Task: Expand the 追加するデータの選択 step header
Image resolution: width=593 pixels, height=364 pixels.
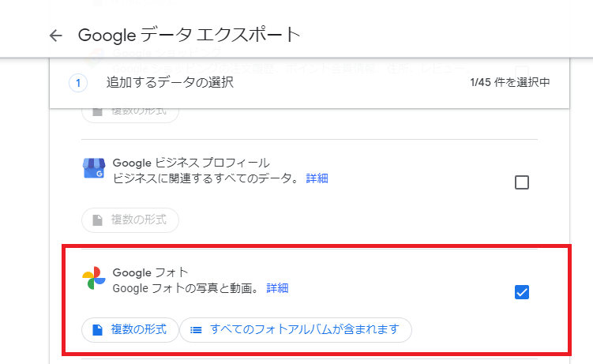Action: click(170, 82)
